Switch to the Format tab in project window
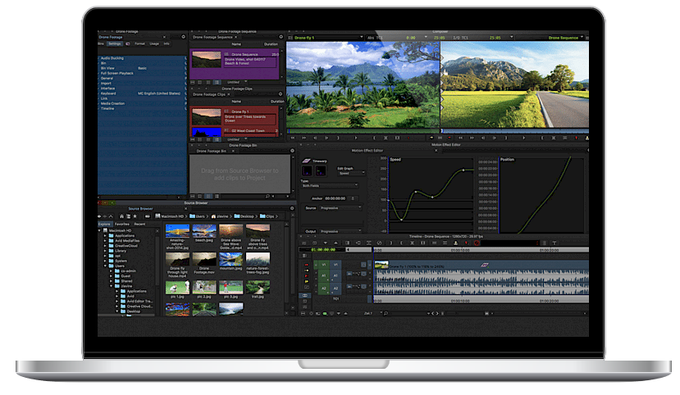680x395 pixels. click(140, 44)
